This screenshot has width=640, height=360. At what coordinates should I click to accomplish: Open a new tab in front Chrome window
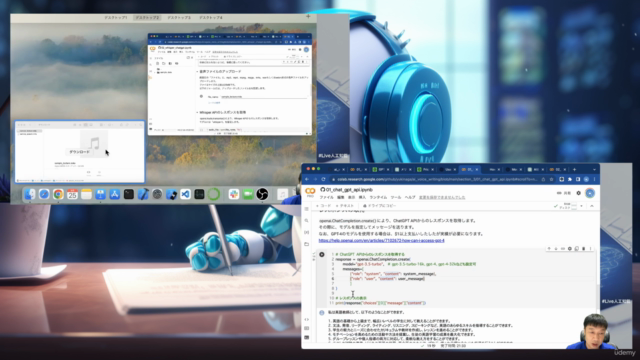point(574,169)
